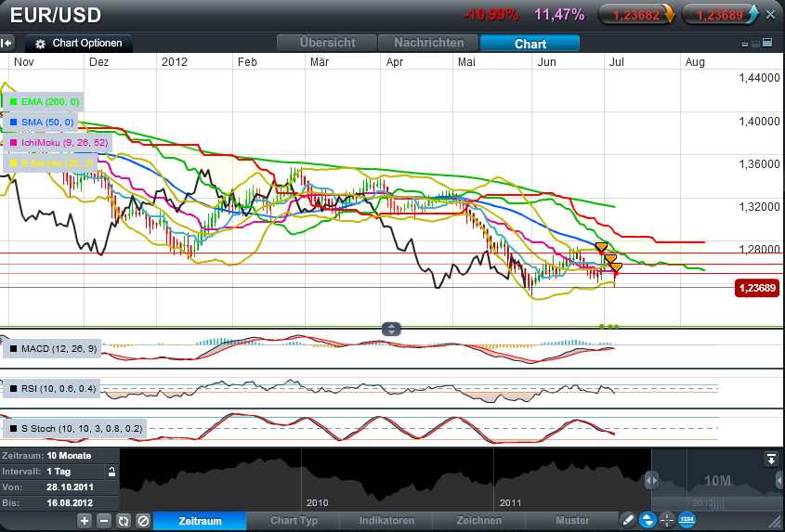The image size is (785, 532).
Task: Zoom in with the plus button
Action: click(85, 521)
